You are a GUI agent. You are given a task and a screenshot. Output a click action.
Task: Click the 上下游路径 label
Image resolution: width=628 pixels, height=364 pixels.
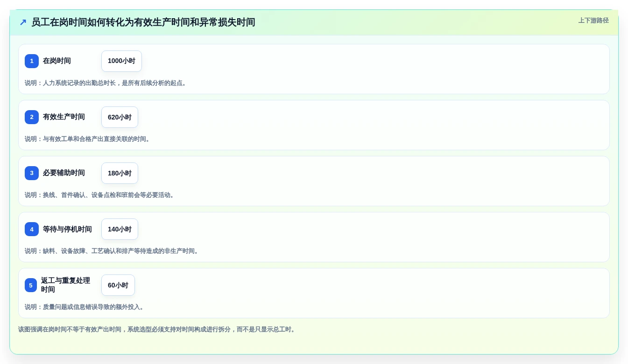click(x=593, y=21)
